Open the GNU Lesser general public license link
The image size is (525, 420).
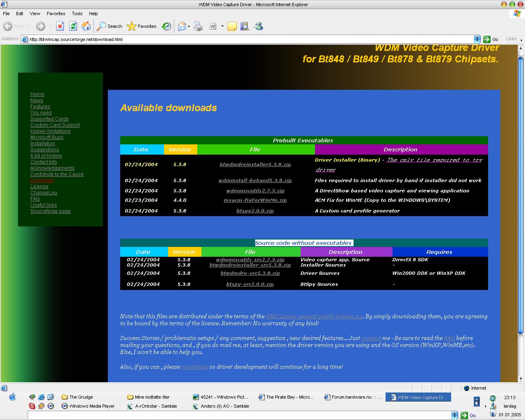pos(314,316)
